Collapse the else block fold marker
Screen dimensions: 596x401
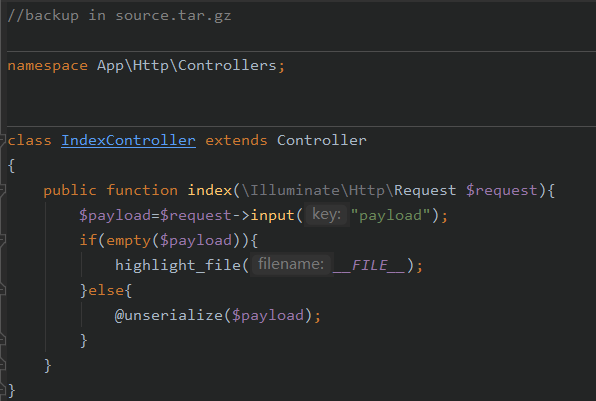(2, 290)
